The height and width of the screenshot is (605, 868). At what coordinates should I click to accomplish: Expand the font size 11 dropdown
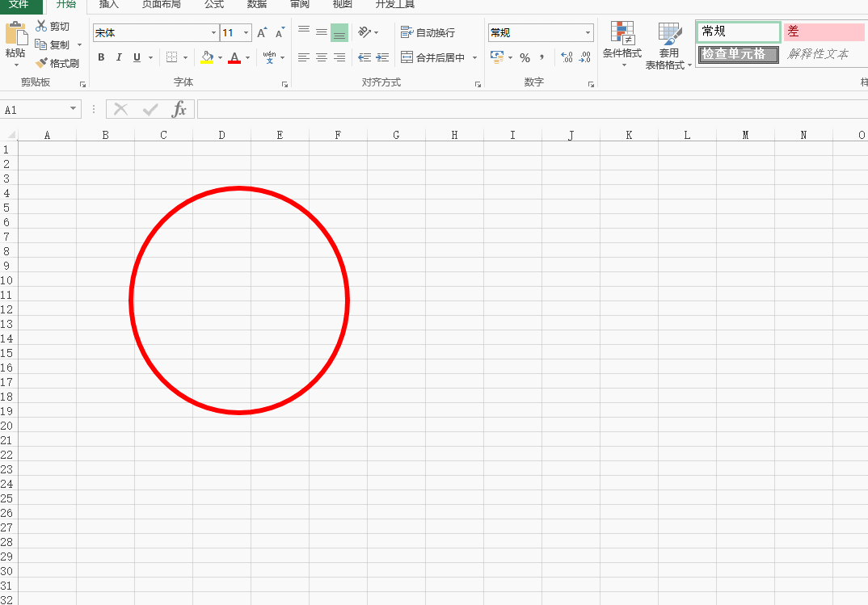point(246,33)
